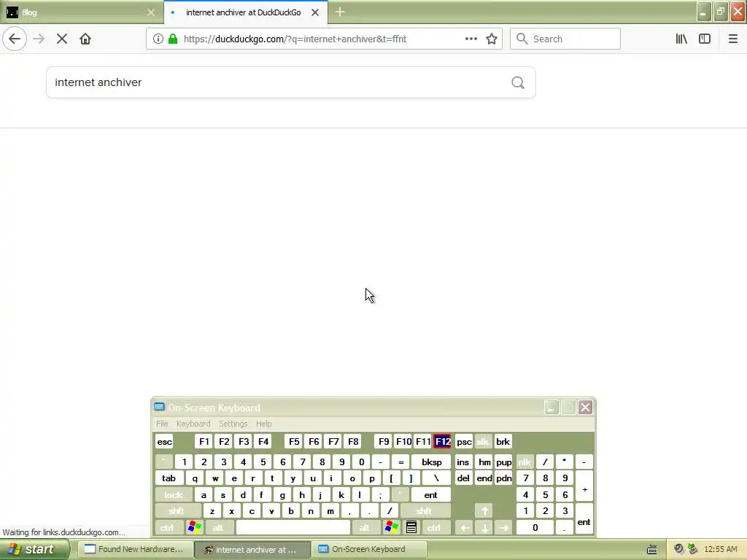
Task: Toggle left shft key on-screen
Action: 177,511
